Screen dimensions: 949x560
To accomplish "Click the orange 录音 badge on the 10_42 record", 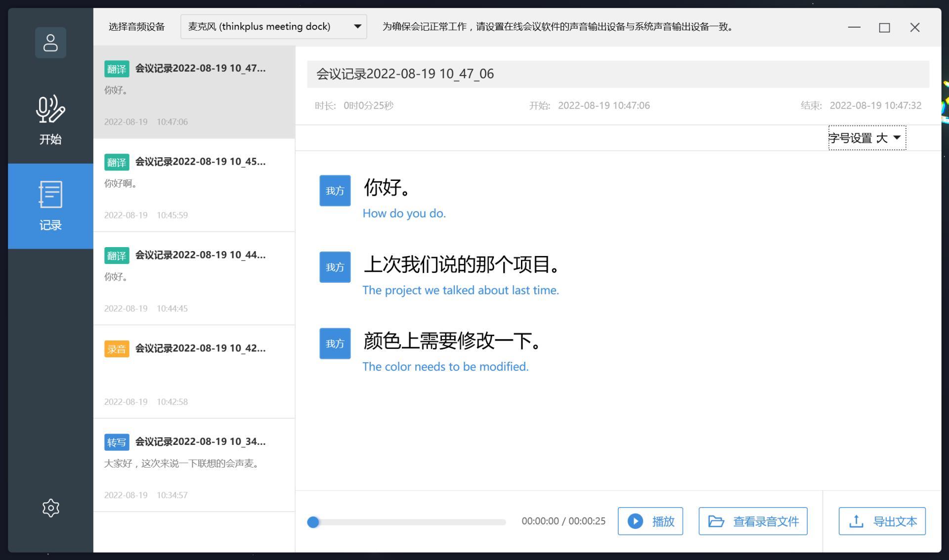I will pyautogui.click(x=117, y=349).
